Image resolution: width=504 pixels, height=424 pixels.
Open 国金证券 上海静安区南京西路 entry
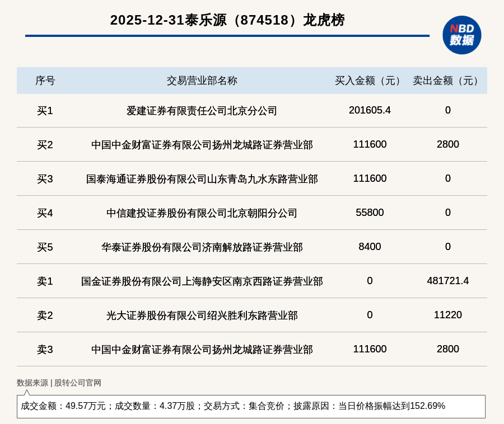[x=202, y=281]
